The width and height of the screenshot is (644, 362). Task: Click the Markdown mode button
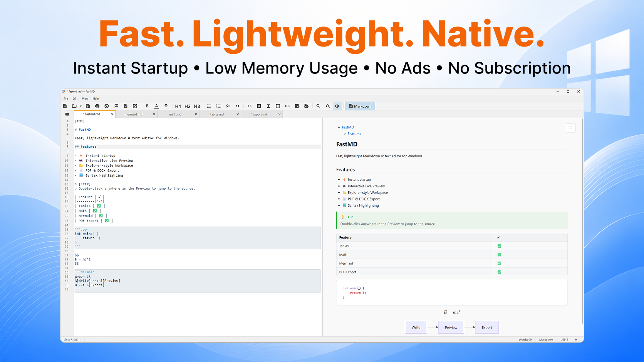point(360,106)
